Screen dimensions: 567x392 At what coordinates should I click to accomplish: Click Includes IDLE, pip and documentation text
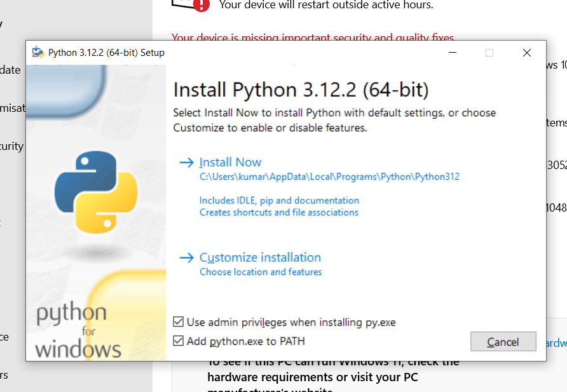coord(279,200)
